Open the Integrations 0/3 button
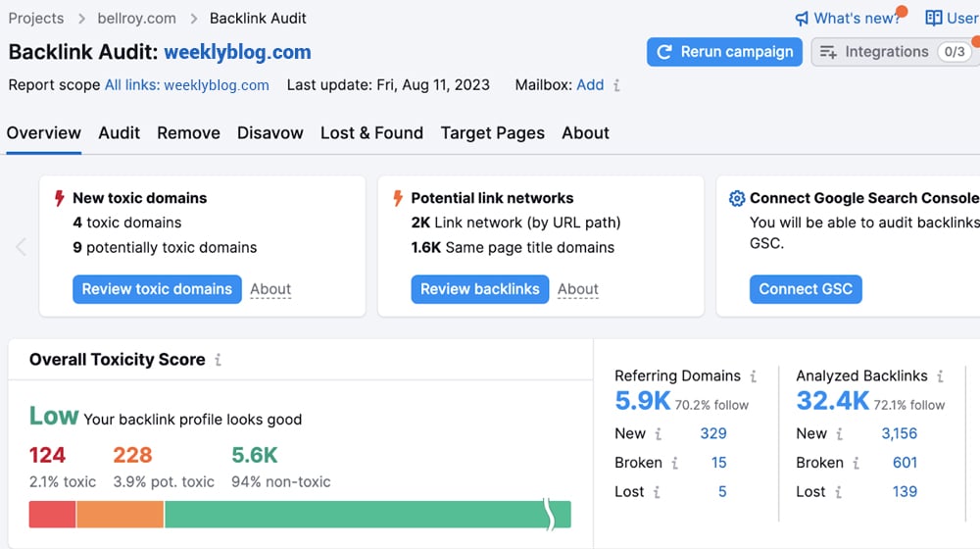The height and width of the screenshot is (549, 980). click(895, 52)
